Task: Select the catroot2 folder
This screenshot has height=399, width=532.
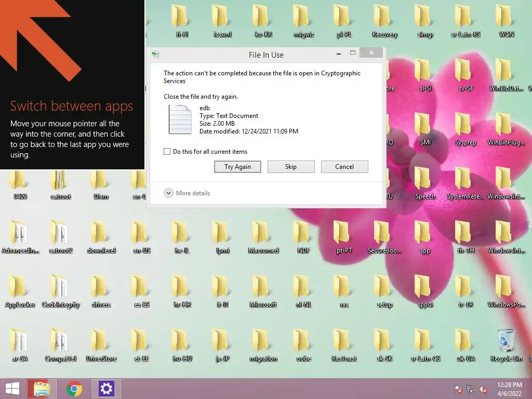Action: tap(60, 237)
